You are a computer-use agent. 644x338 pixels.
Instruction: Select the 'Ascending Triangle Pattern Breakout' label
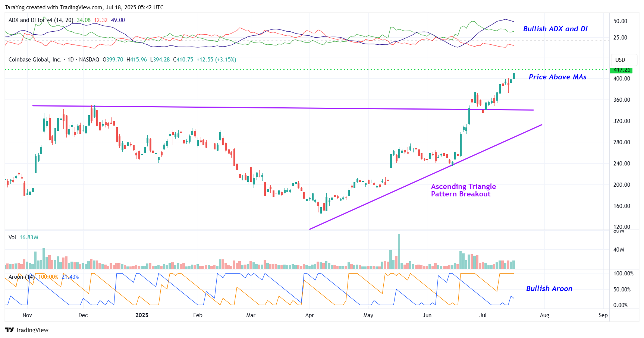tap(464, 190)
